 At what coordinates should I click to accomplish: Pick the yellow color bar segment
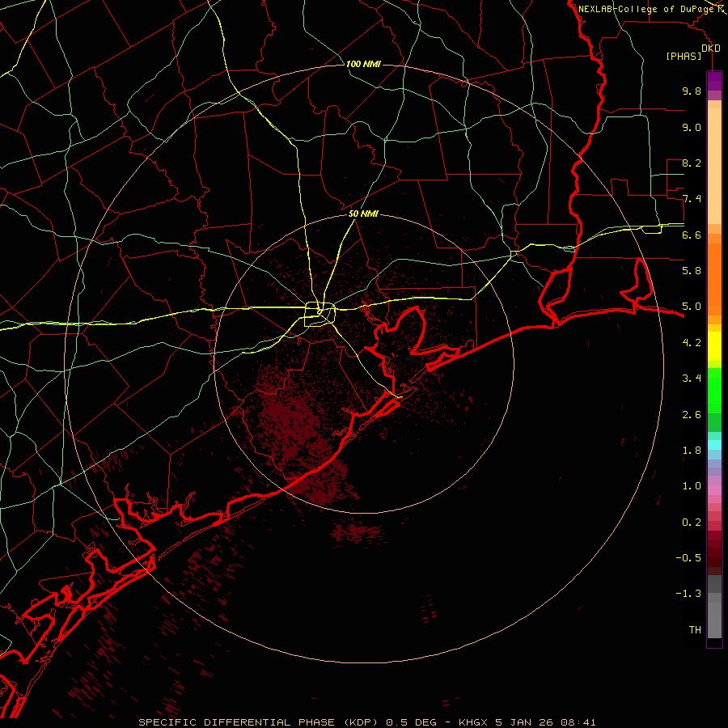click(x=714, y=346)
